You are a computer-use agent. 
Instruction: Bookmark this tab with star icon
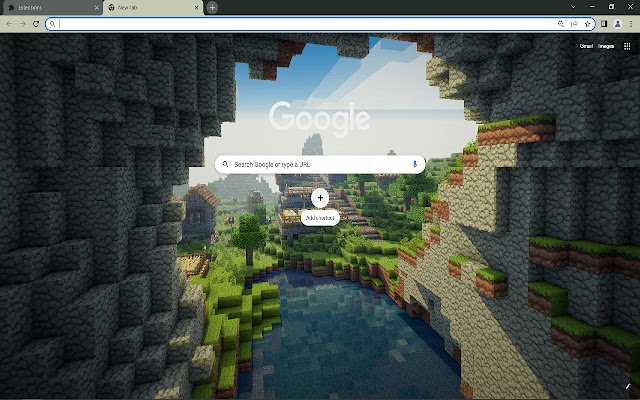[x=587, y=24]
